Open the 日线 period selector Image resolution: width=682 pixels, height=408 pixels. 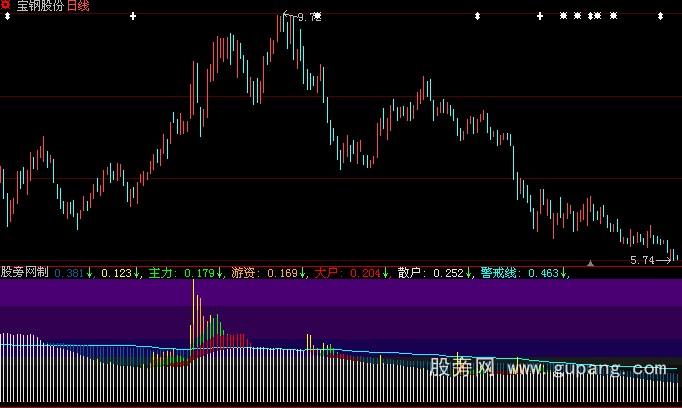(79, 6)
